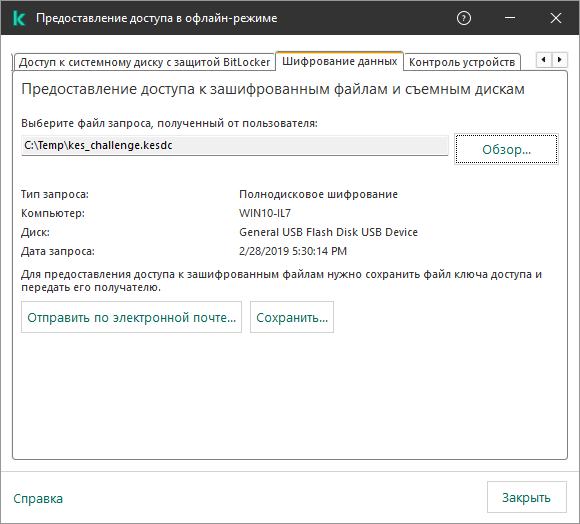Viewport: 580px width, 524px height.
Task: Click the Полнодисковое шифрование request type
Action: click(318, 194)
